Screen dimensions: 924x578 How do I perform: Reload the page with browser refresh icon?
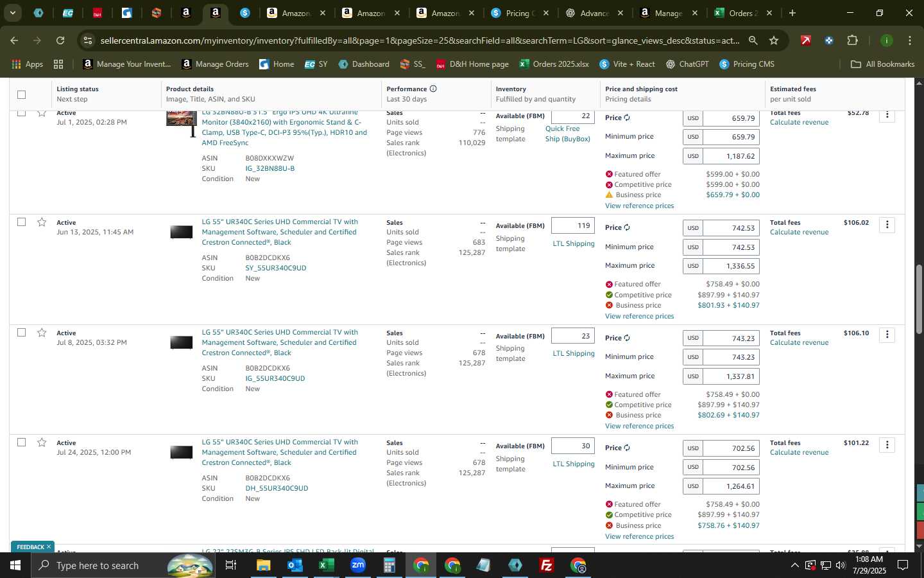point(60,40)
